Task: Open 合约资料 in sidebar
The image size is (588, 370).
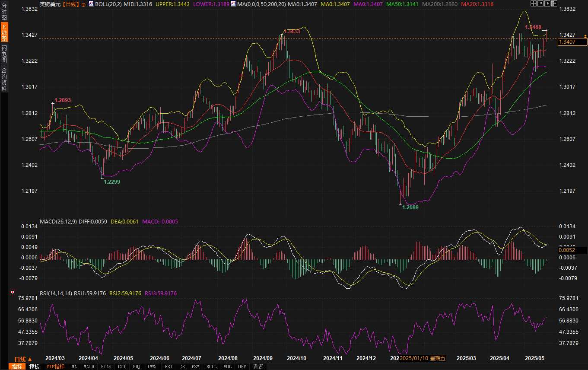Action: pyautogui.click(x=4, y=79)
